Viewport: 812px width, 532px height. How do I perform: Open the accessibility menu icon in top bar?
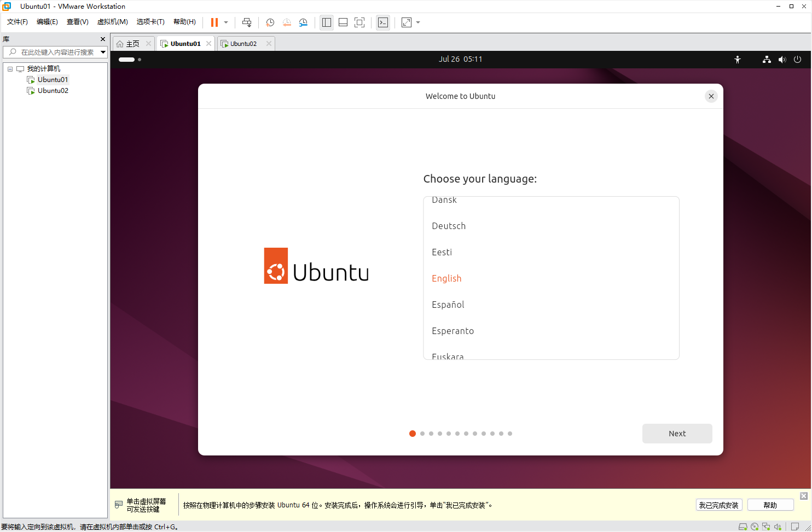(738, 60)
